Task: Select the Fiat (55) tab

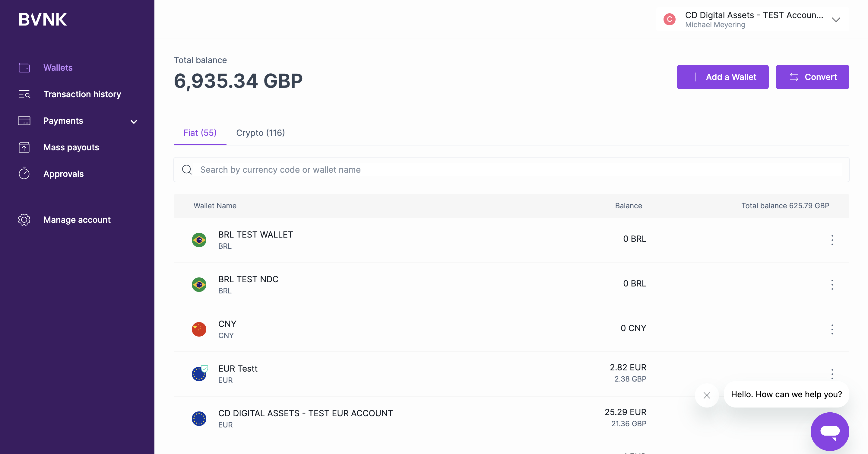Action: (200, 133)
